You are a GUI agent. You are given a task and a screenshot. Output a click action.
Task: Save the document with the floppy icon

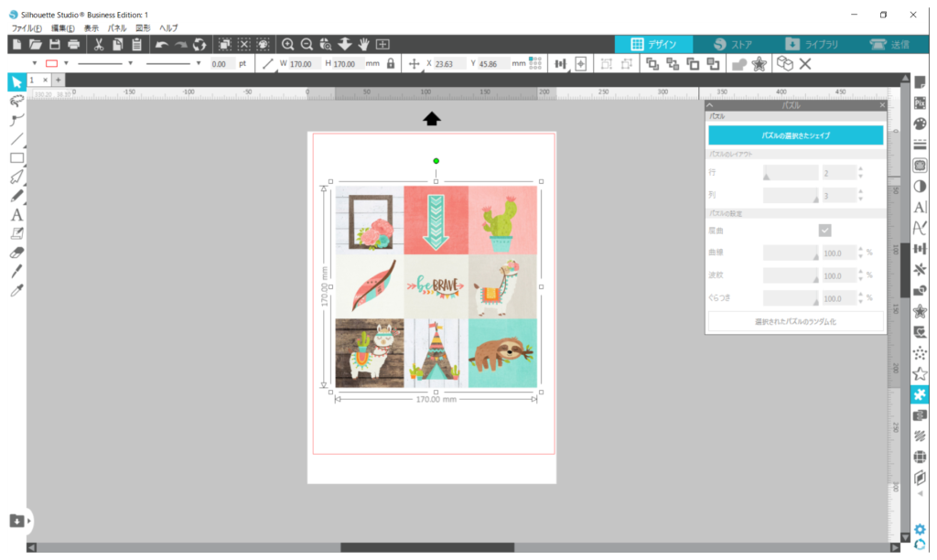[x=54, y=44]
